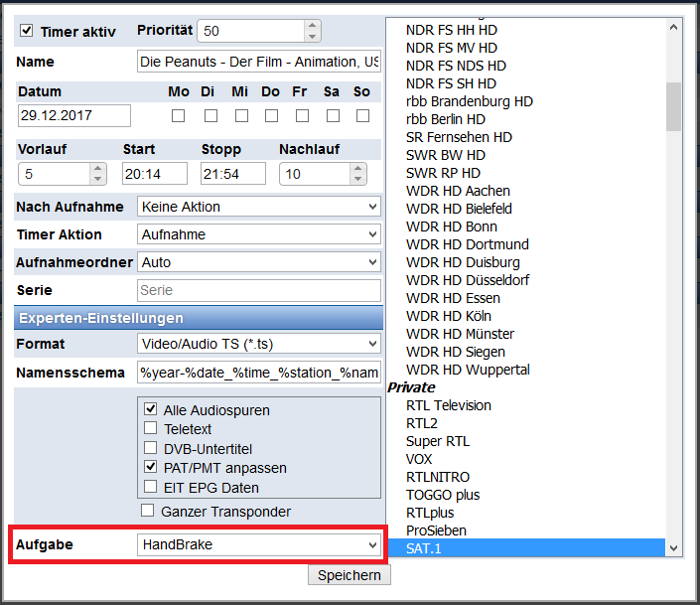Enable the Mo weekday checkbox
Image resolution: width=700 pixels, height=605 pixels.
[x=179, y=115]
